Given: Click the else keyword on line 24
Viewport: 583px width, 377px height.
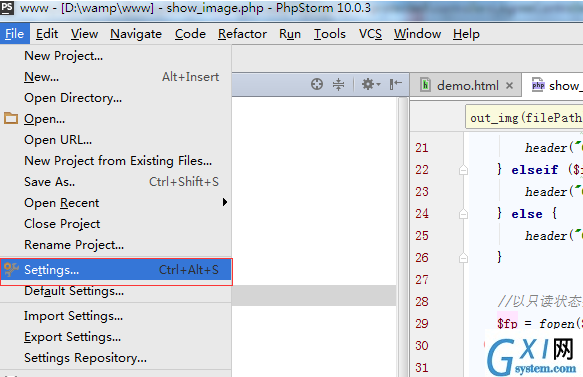Looking at the screenshot, I should [527, 214].
